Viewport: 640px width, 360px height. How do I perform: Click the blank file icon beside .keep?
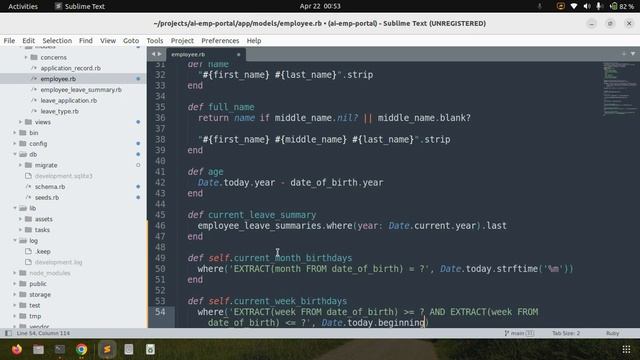(28, 251)
